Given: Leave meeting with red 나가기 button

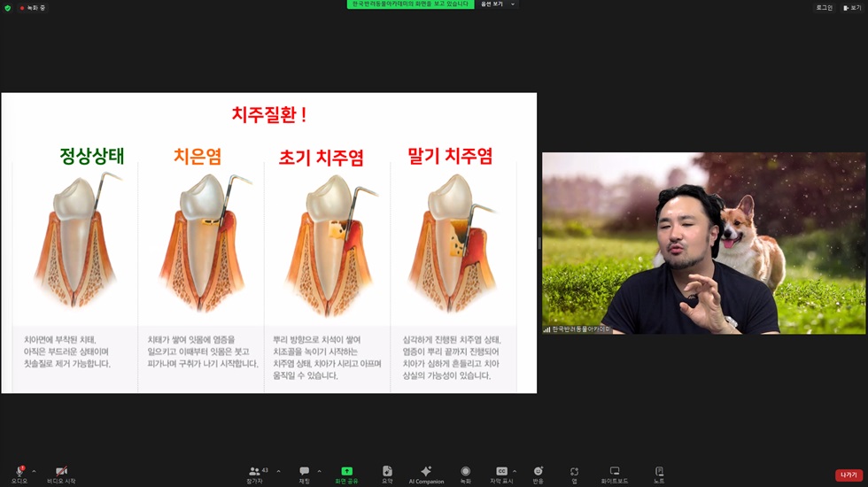Looking at the screenshot, I should pos(849,475).
